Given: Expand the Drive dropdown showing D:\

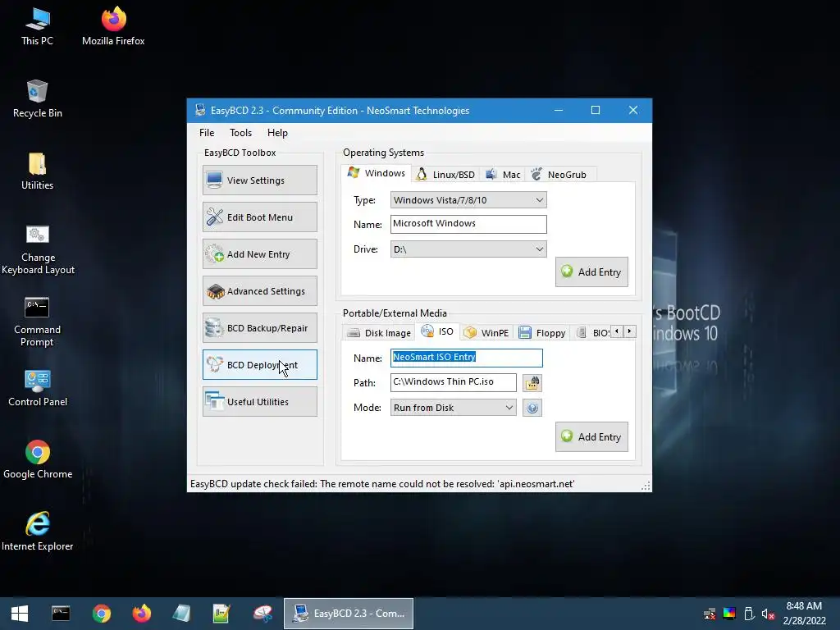Looking at the screenshot, I should [468, 249].
